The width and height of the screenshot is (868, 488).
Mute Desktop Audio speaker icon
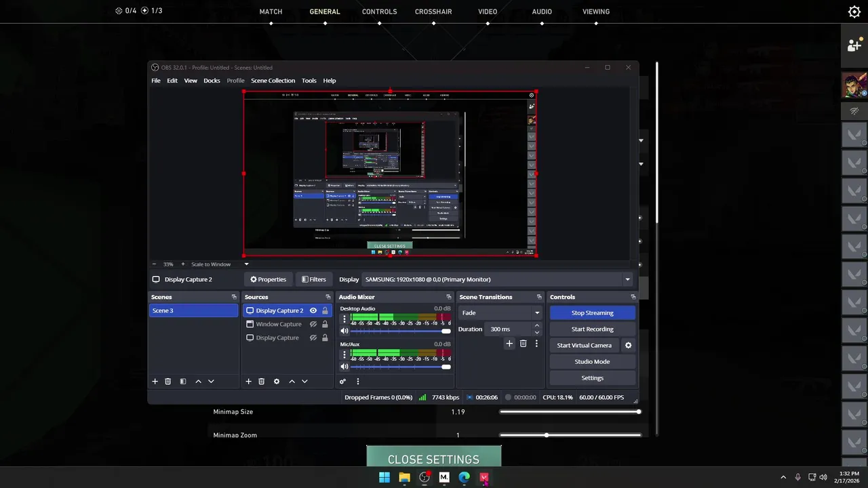tap(344, 331)
